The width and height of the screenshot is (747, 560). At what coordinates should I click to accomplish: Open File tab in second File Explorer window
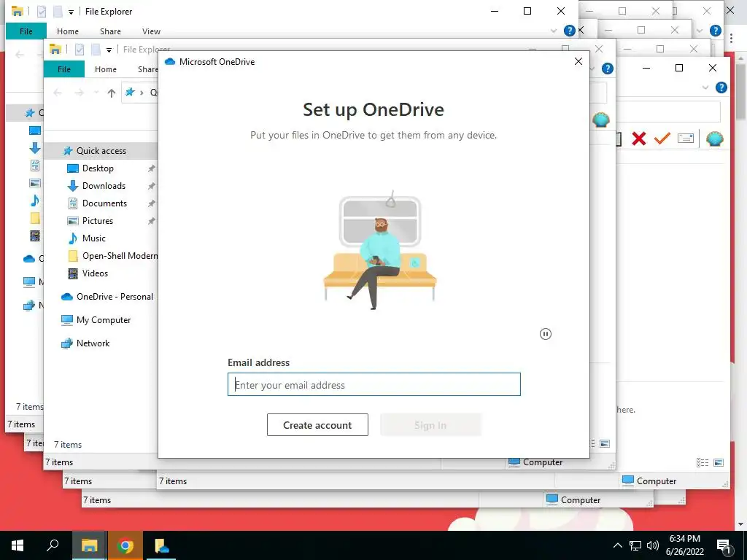[64, 69]
